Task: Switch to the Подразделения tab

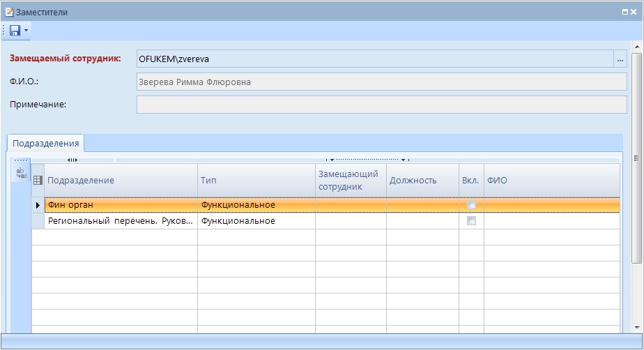Action: 46,143
